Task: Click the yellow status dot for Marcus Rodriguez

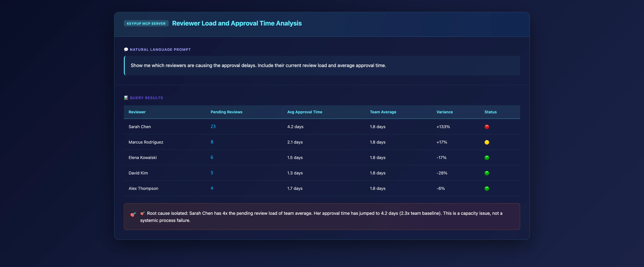Action: pyautogui.click(x=487, y=142)
